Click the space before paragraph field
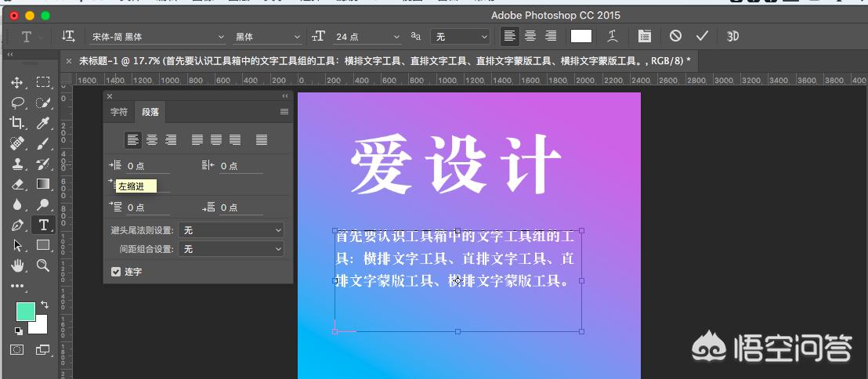This screenshot has width=868, height=379. [x=147, y=208]
